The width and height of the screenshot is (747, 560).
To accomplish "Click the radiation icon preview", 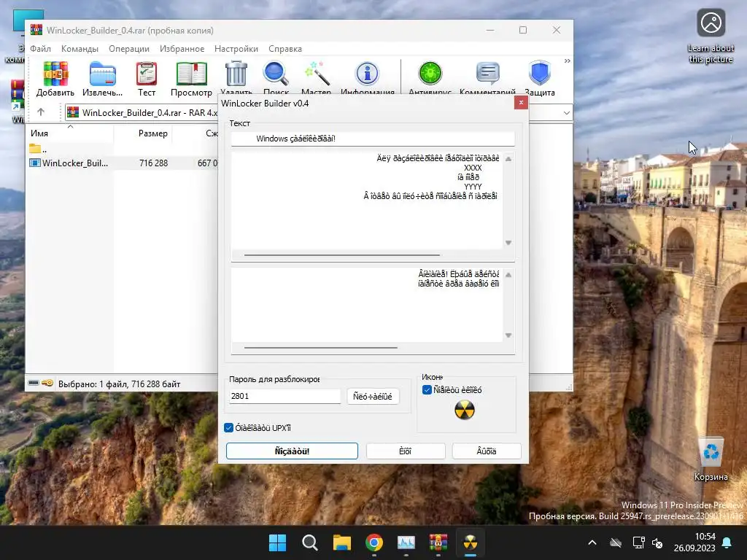I will pyautogui.click(x=465, y=410).
